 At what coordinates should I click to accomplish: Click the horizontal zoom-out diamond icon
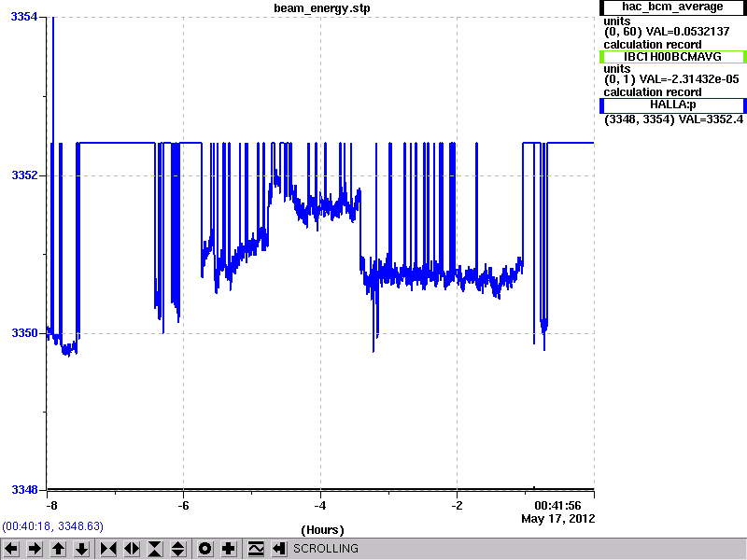coord(132,549)
